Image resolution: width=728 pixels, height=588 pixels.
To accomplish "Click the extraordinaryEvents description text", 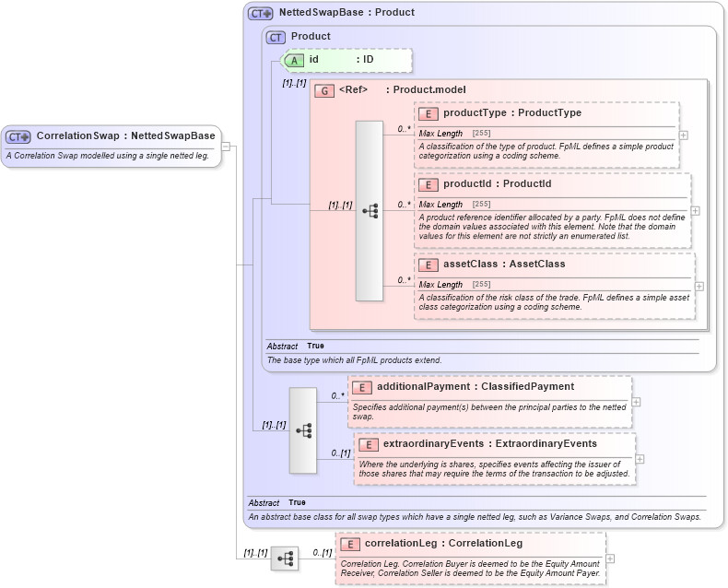I will [494, 469].
